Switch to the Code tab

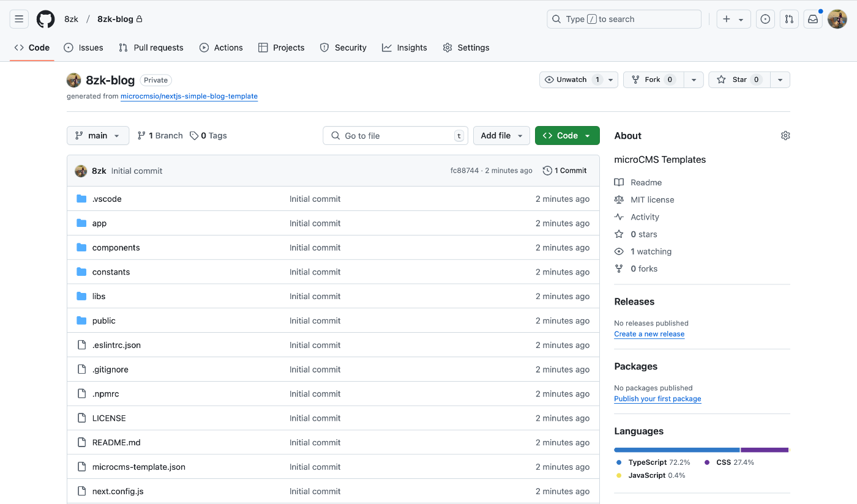[32, 48]
